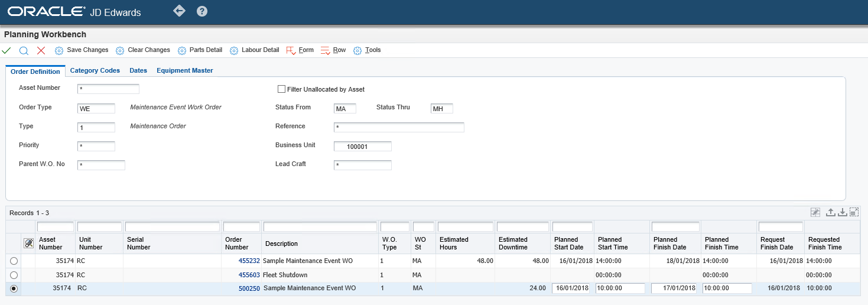This screenshot has width=868, height=305.
Task: Click the back arrow navigation icon
Action: tap(179, 11)
